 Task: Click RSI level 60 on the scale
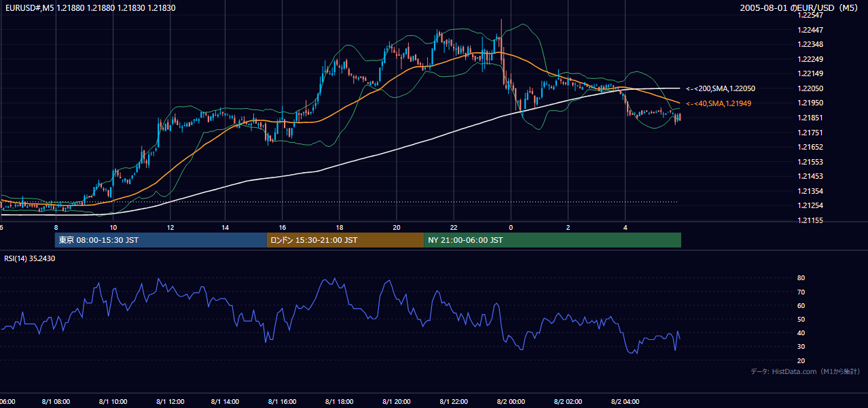pos(801,305)
